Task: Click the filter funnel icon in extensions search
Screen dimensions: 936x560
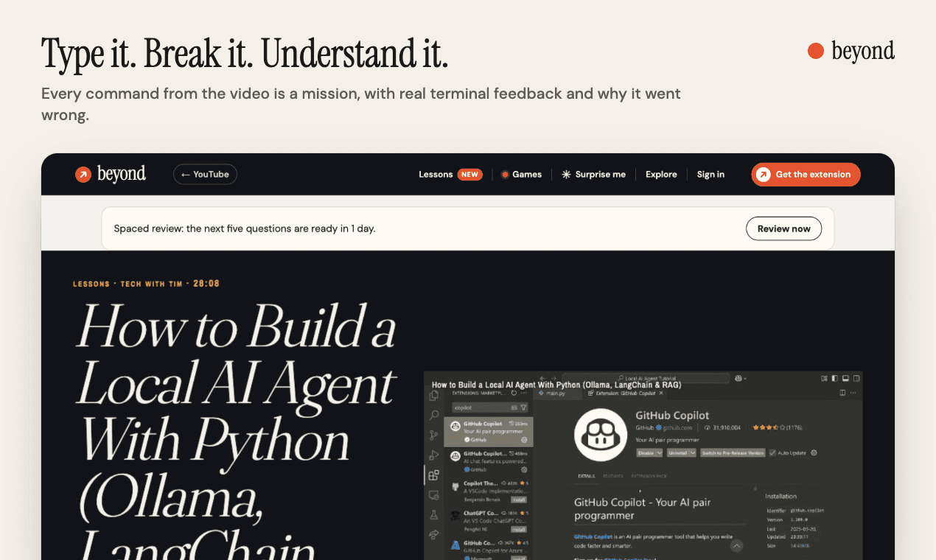Action: click(x=524, y=407)
